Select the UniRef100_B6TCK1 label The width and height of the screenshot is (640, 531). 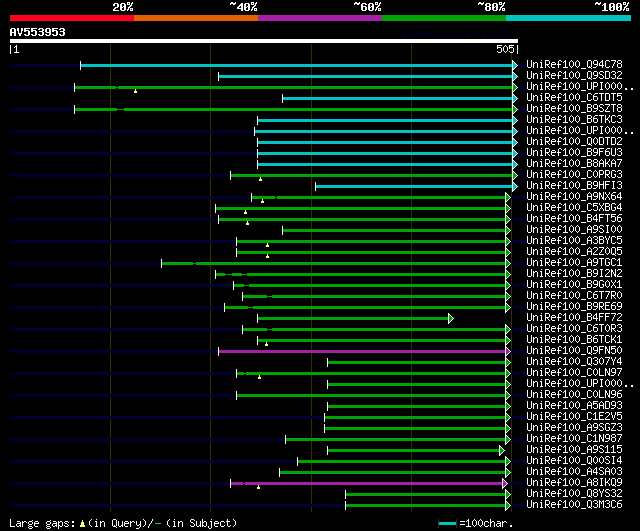[x=574, y=340]
